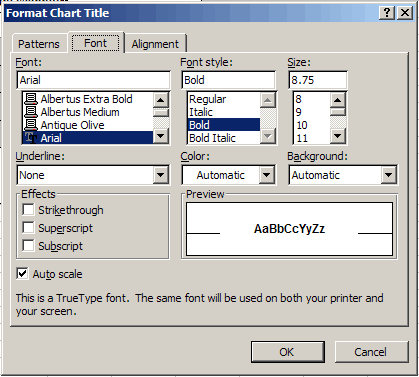Image resolution: width=419 pixels, height=377 pixels.
Task: Open the Color dropdown
Action: pos(267,175)
